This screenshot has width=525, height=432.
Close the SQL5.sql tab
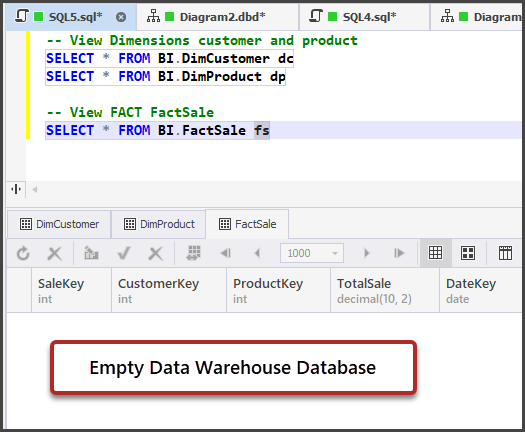pos(121,17)
